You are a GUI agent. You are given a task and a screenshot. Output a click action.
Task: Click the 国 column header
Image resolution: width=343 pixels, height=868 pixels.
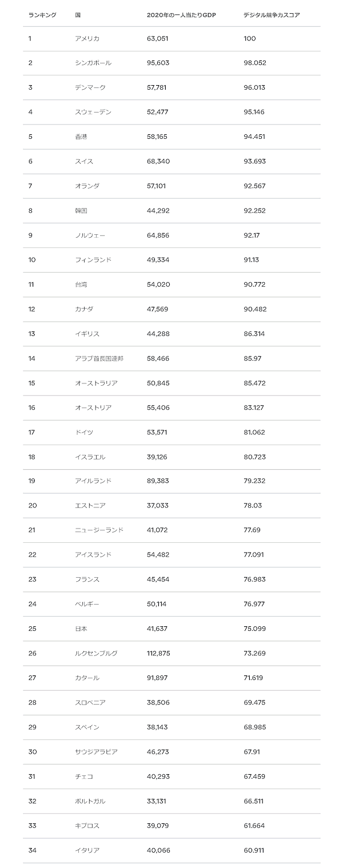(78, 14)
